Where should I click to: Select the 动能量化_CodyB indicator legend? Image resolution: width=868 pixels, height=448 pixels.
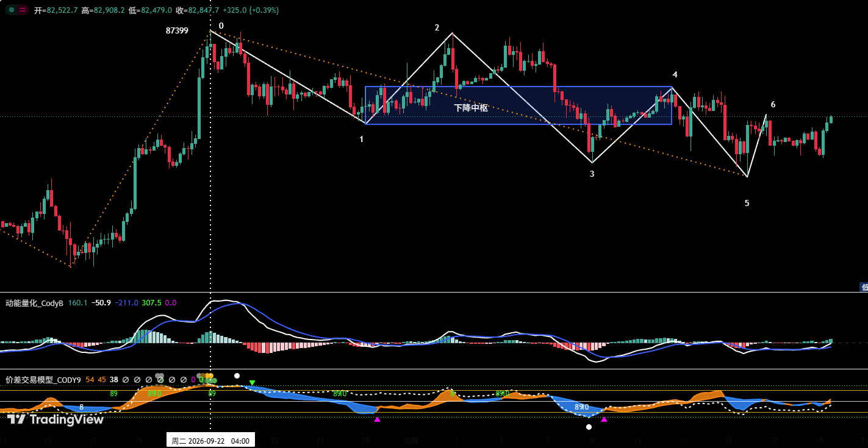pyautogui.click(x=34, y=303)
